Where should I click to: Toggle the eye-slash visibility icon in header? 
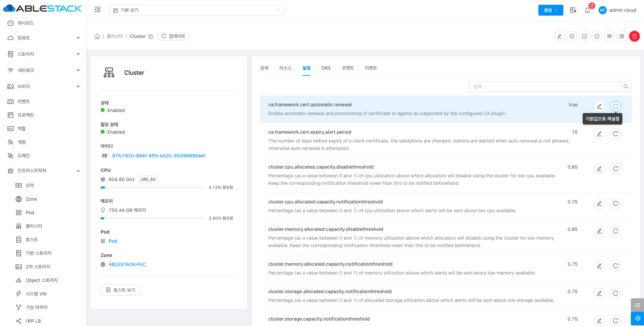click(x=609, y=36)
